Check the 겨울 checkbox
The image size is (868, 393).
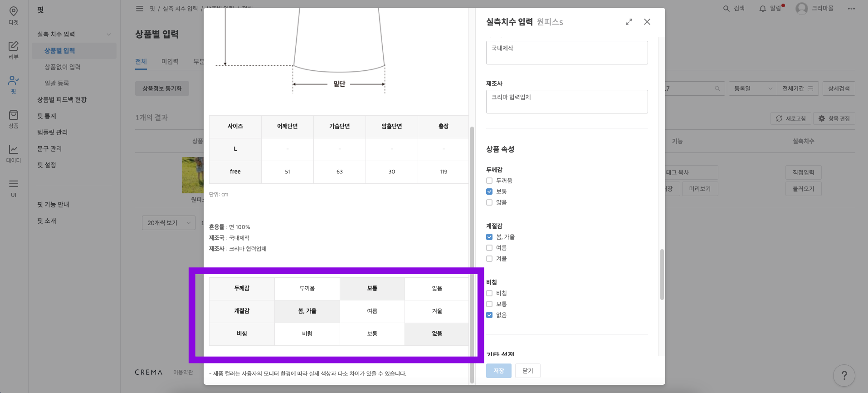tap(489, 259)
